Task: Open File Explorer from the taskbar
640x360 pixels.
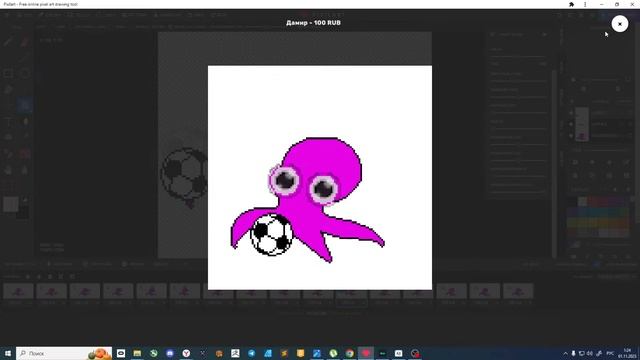Action: pos(137,353)
